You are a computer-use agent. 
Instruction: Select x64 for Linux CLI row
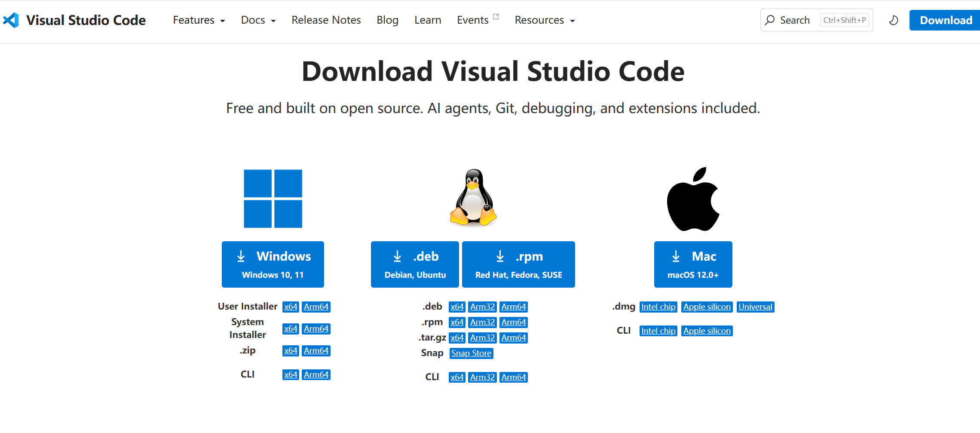(x=457, y=378)
